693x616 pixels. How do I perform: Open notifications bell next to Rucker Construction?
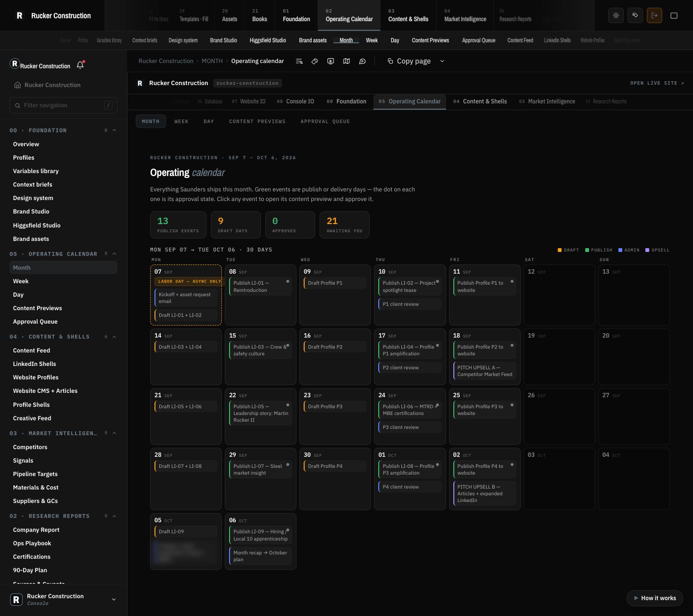click(x=80, y=65)
